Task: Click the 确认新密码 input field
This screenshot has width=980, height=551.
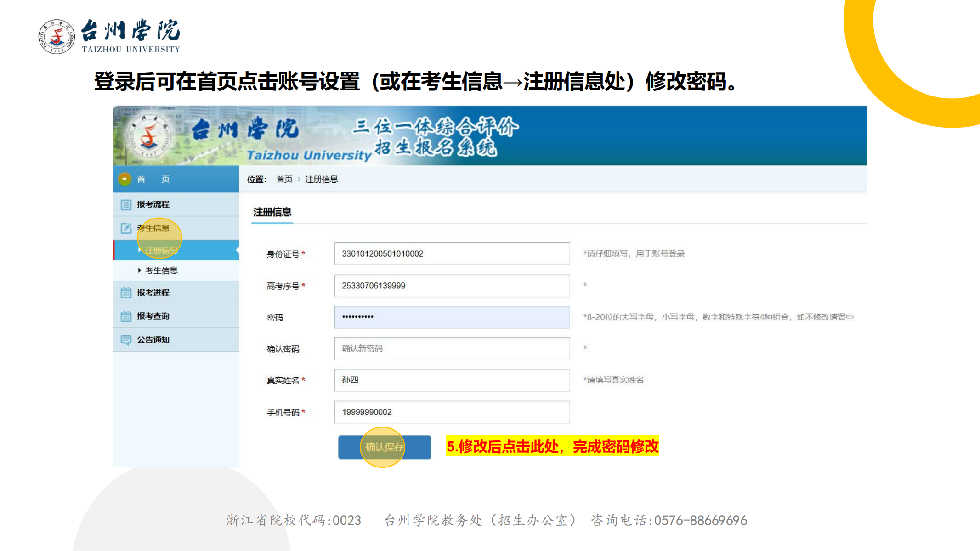Action: [x=452, y=349]
